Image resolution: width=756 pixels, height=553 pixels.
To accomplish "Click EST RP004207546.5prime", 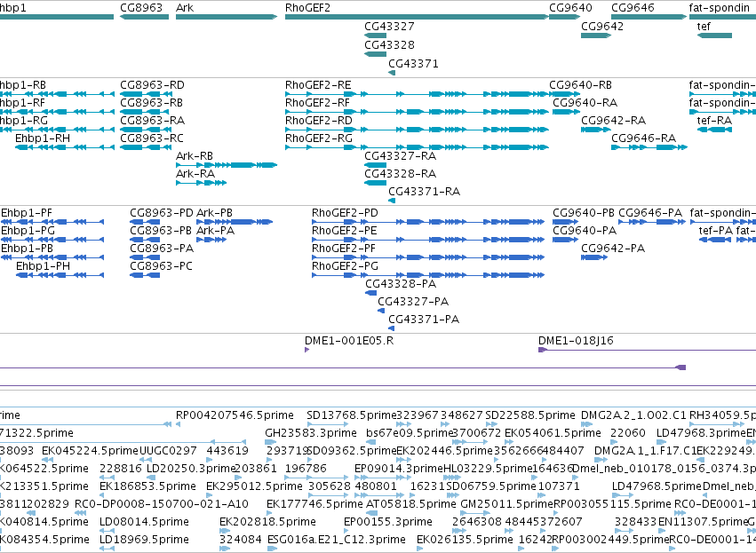I will pyautogui.click(x=235, y=415).
